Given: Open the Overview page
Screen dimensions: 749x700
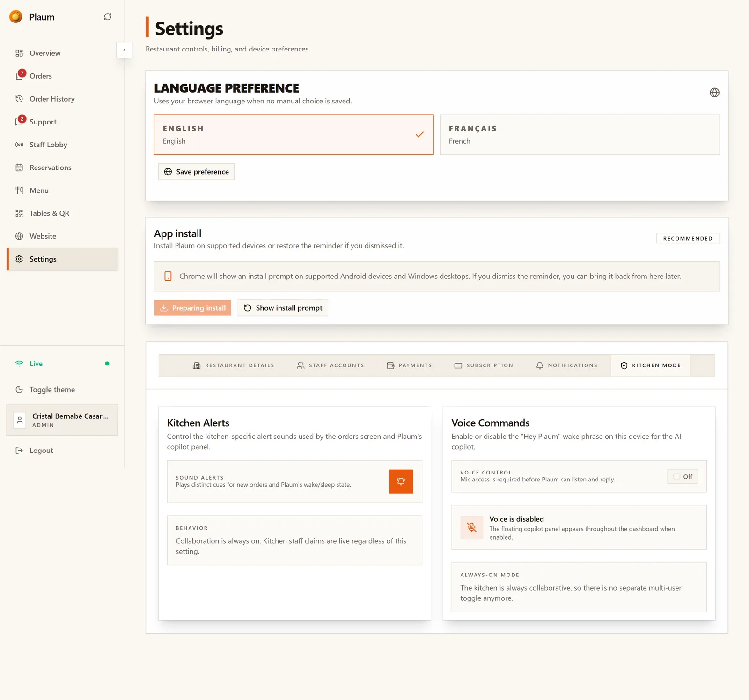Looking at the screenshot, I should coord(62,53).
